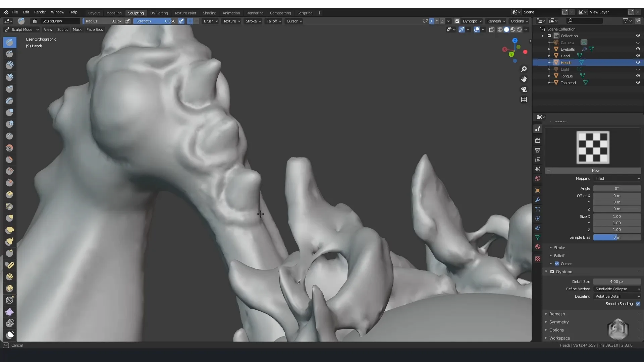This screenshot has height=362, width=644.
Task: Hide the Eyeballs object in outliner
Action: 638,49
